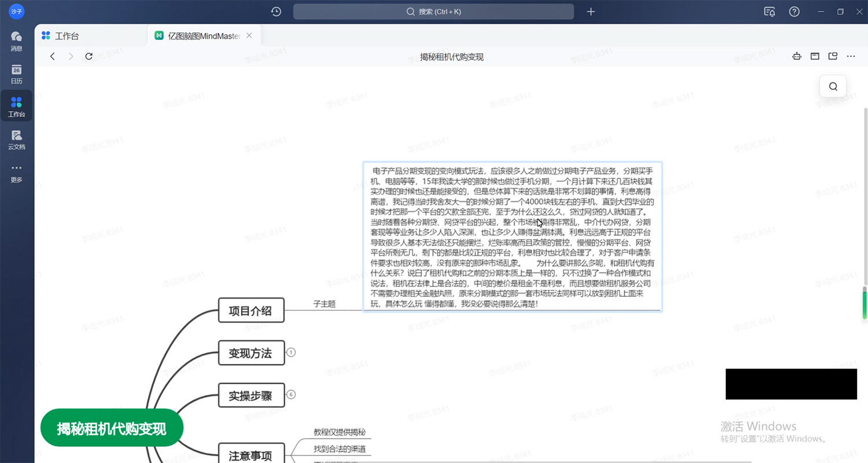868x463 pixels.
Task: Open a new tab with the plus button
Action: (590, 12)
